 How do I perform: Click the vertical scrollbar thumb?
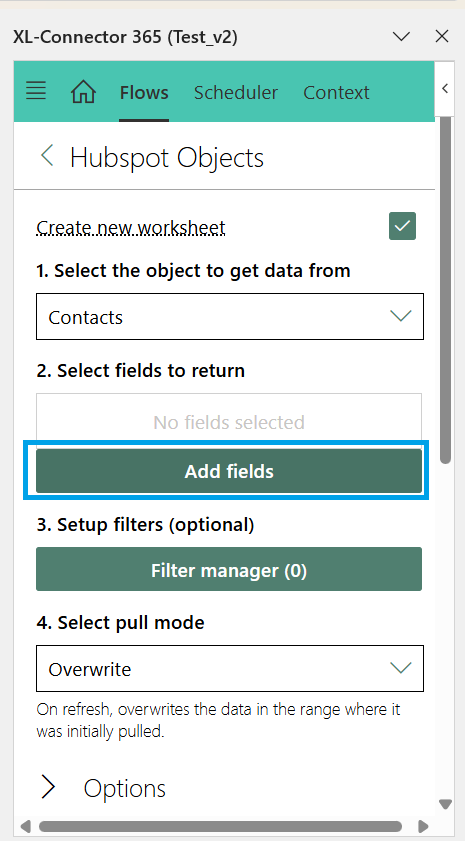click(445, 290)
